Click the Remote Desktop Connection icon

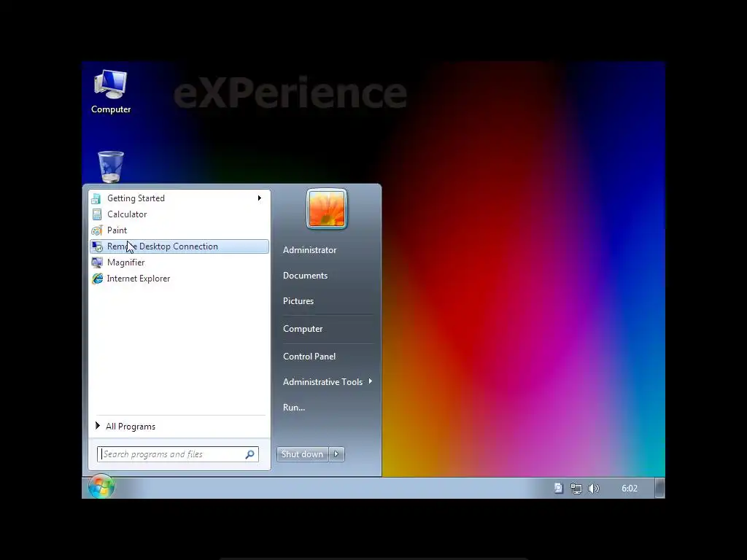click(97, 246)
